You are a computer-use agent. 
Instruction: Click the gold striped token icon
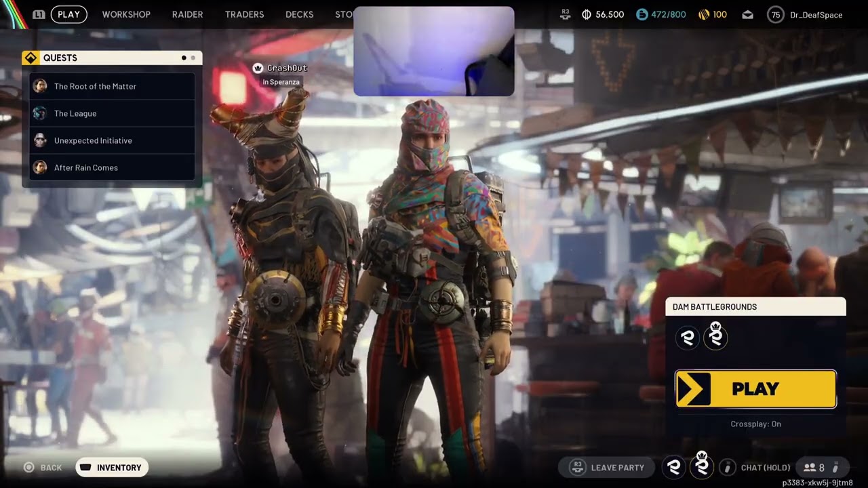coord(704,14)
